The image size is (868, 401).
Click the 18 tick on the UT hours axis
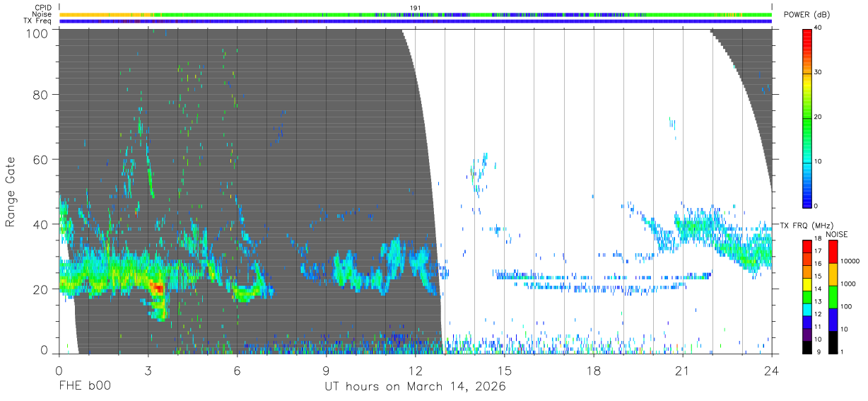coord(593,371)
